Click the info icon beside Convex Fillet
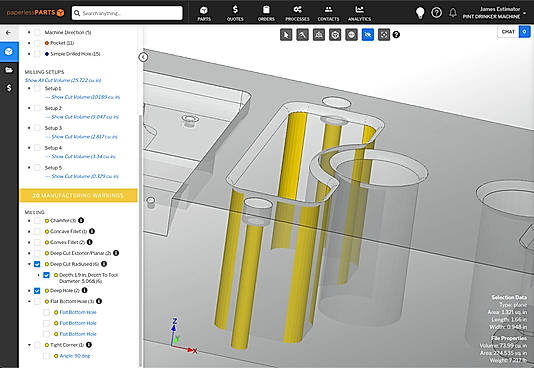This screenshot has width=534, height=368. click(x=90, y=242)
